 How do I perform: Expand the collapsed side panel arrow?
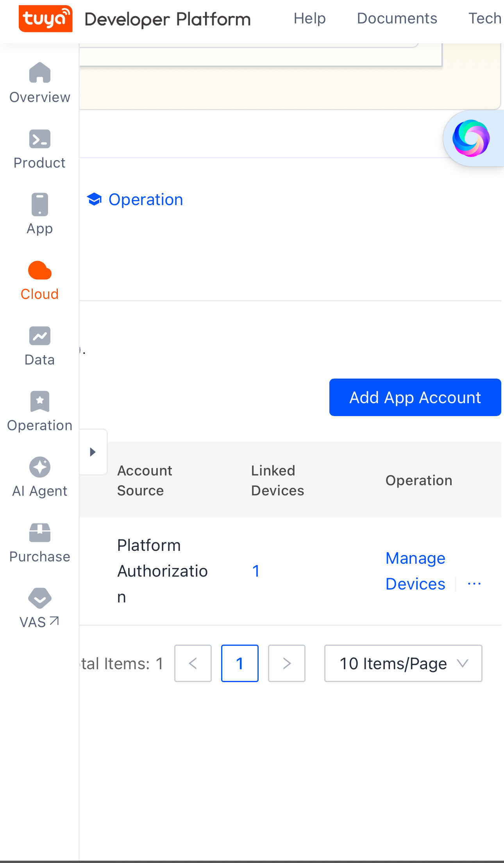click(x=93, y=452)
